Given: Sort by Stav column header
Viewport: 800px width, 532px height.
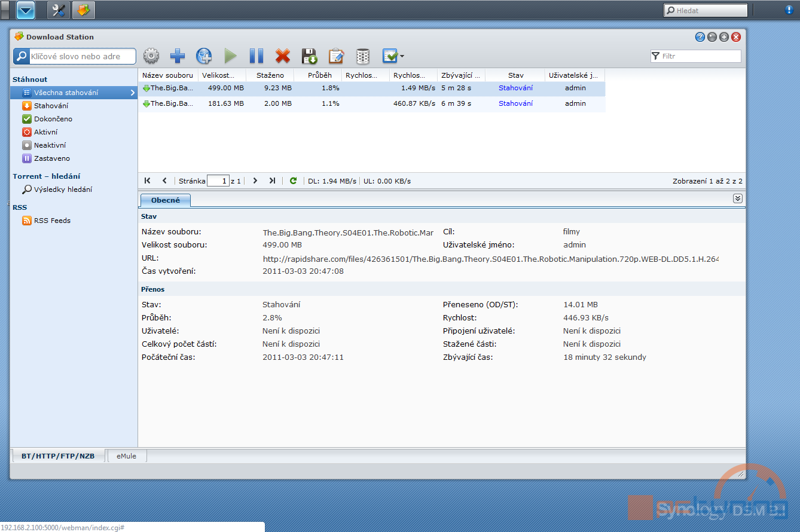Looking at the screenshot, I should click(x=515, y=75).
